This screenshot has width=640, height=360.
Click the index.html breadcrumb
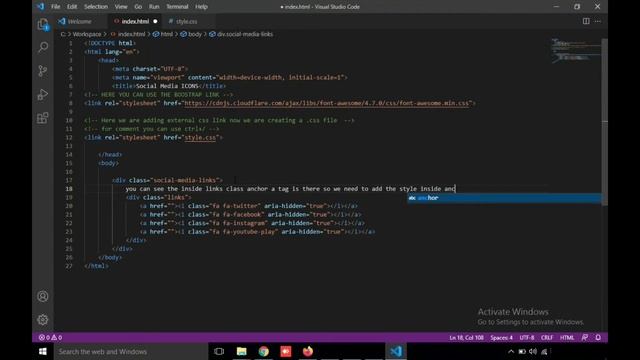tap(131, 34)
